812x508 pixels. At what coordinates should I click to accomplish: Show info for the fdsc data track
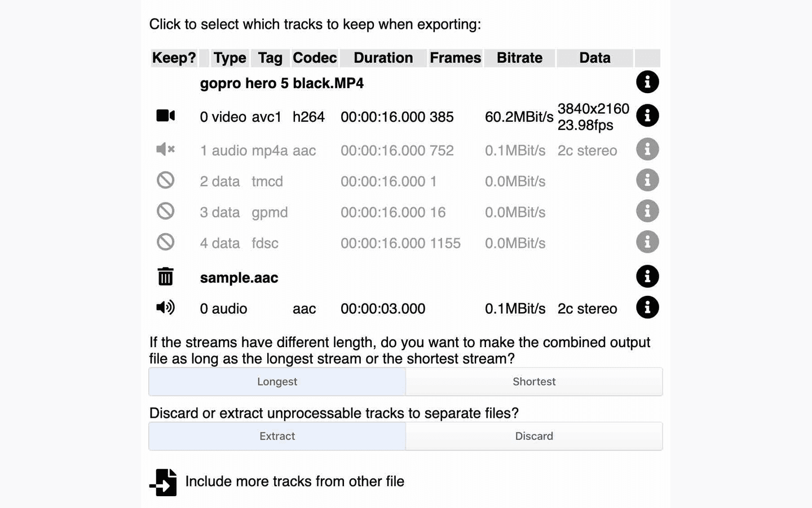click(x=647, y=243)
